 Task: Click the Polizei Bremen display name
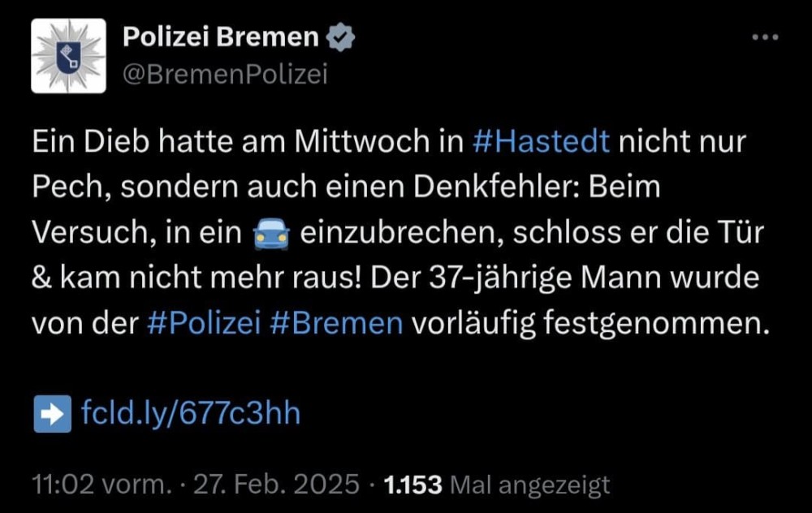221,37
